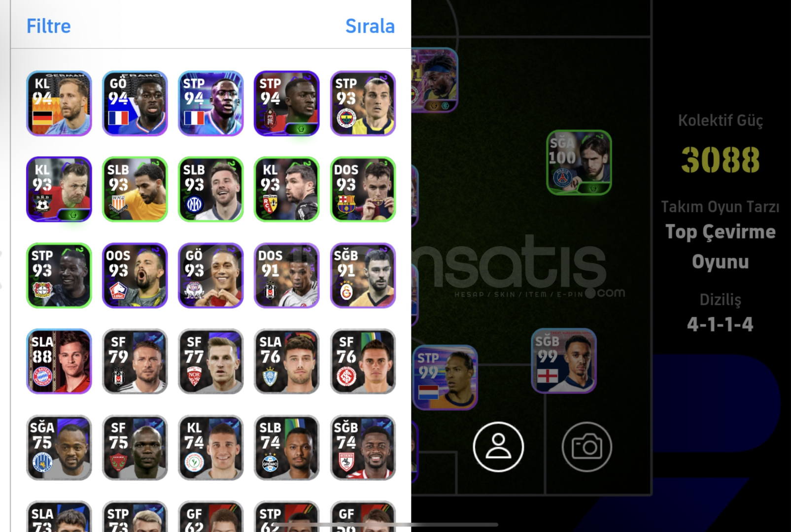This screenshot has height=532, width=791.
Task: Select the OOS 93 Lille player card
Action: [135, 275]
